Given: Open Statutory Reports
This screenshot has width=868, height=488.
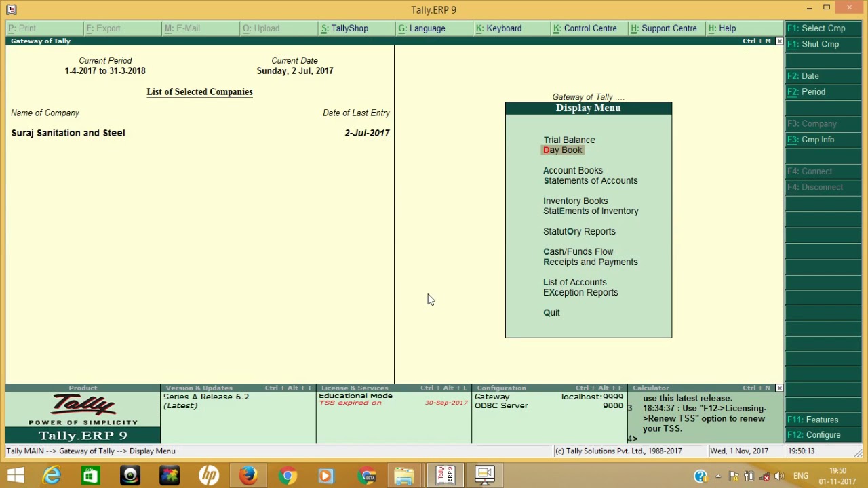Looking at the screenshot, I should (579, 231).
